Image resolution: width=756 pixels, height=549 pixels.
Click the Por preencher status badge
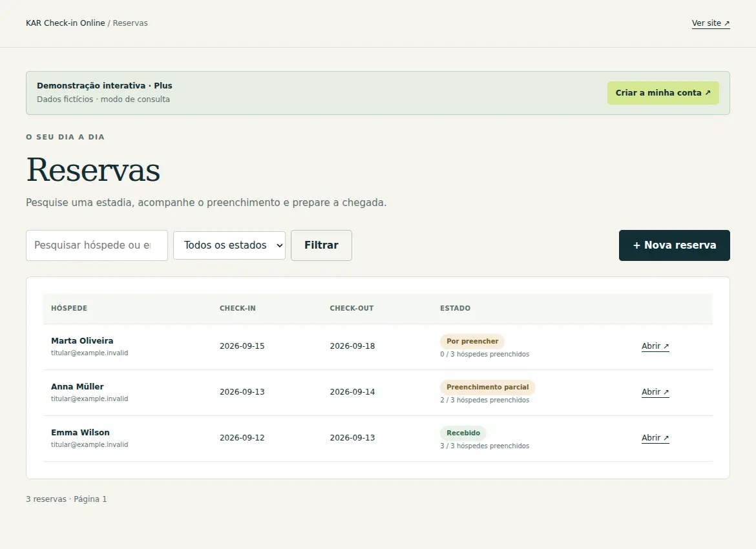pyautogui.click(x=472, y=341)
